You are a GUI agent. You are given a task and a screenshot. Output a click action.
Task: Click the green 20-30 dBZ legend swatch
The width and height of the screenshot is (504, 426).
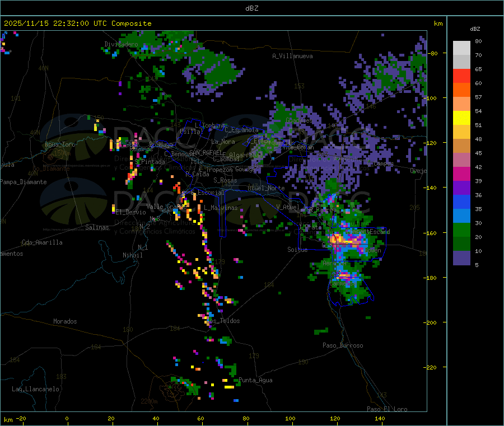point(461,230)
